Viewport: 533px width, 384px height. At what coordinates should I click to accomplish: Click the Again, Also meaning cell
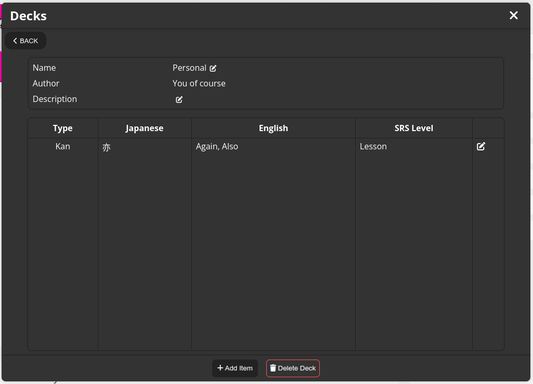pos(217,146)
